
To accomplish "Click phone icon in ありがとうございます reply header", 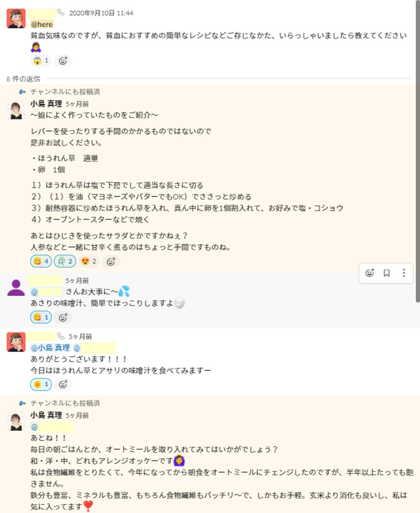I will [x=61, y=336].
